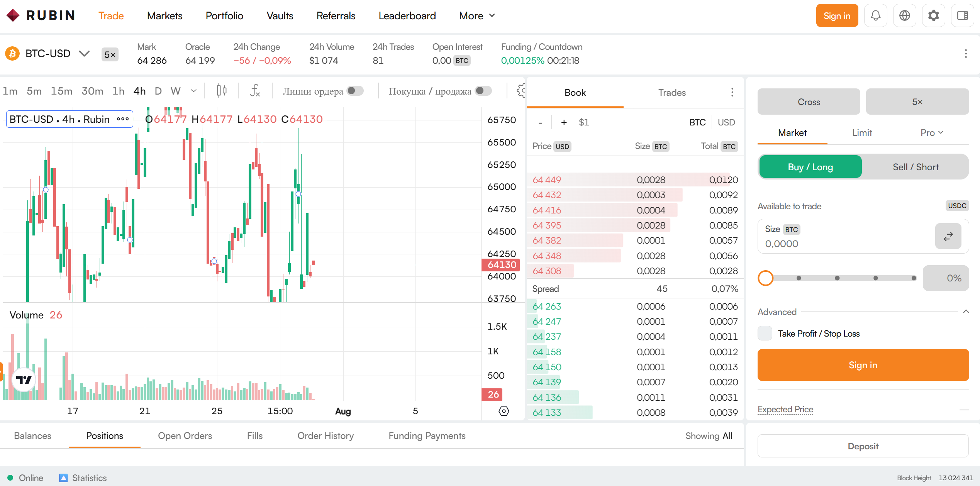Open the candlestick chart type icon

(x=221, y=91)
